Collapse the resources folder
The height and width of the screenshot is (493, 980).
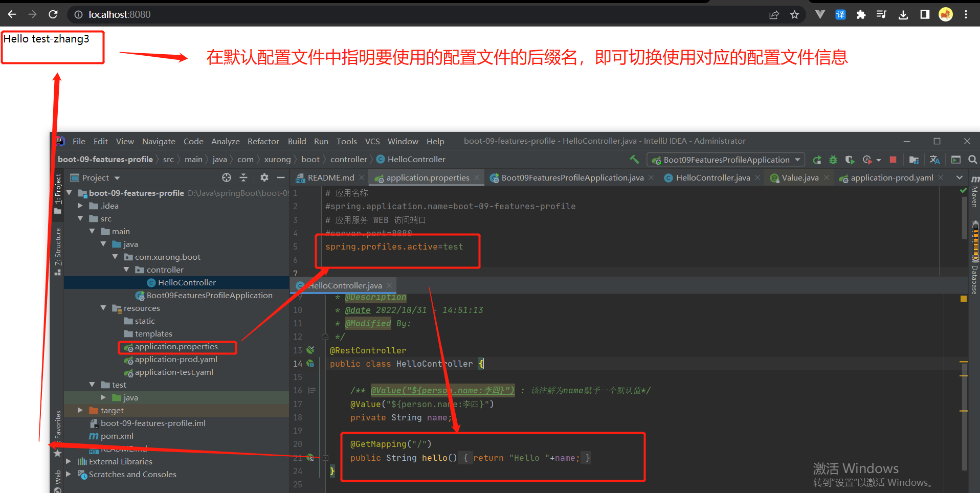[x=103, y=308]
